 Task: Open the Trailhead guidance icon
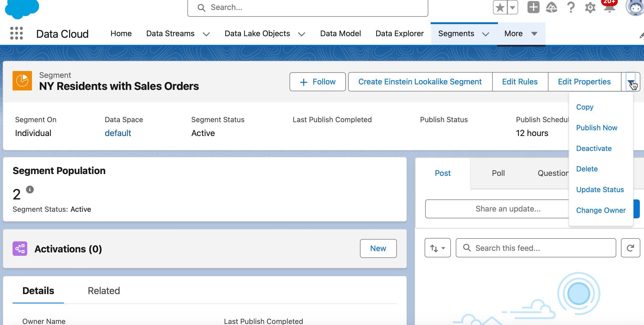tap(551, 7)
